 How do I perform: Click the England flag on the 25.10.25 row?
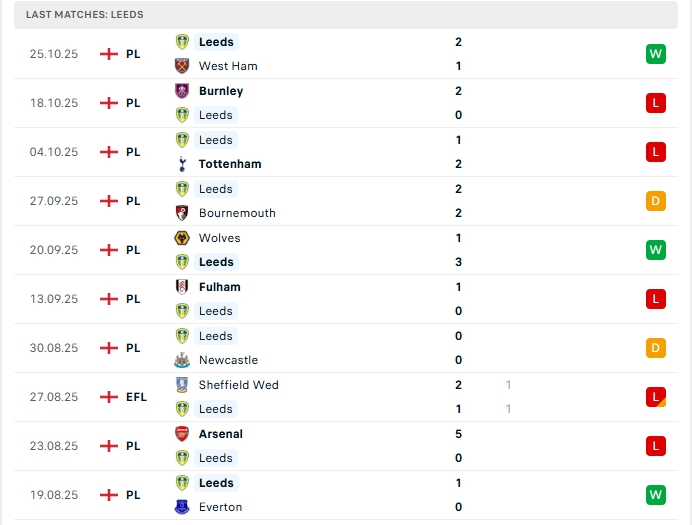[109, 54]
